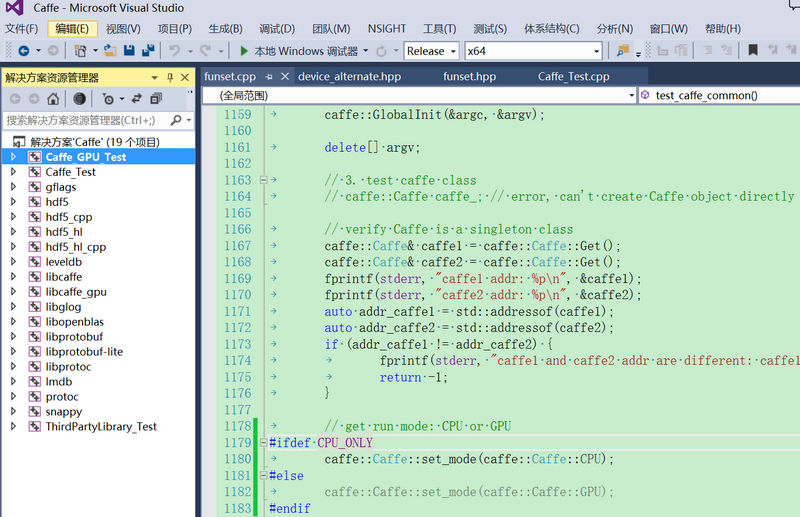Click the Open File folder icon
This screenshot has width=800, height=517.
(x=110, y=51)
